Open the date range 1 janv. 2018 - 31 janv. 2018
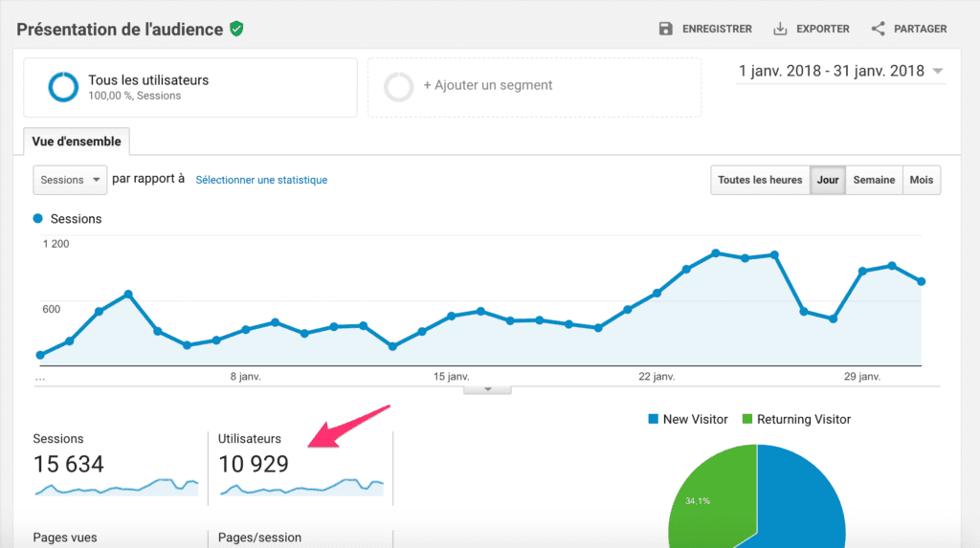Image resolution: width=980 pixels, height=548 pixels. [x=840, y=71]
